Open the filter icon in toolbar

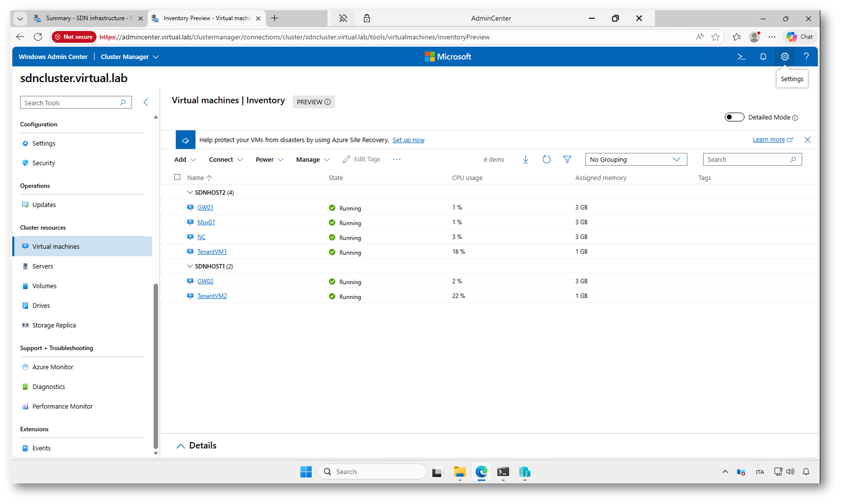tap(567, 159)
